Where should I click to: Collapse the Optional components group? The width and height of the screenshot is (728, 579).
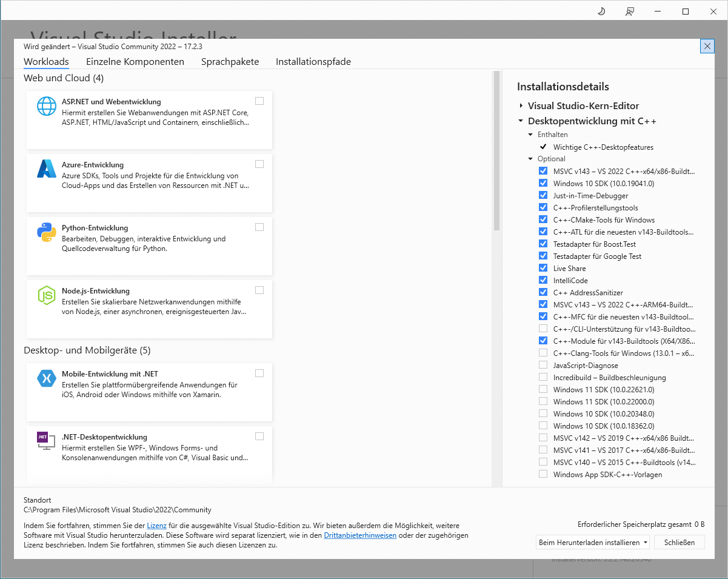click(x=530, y=159)
